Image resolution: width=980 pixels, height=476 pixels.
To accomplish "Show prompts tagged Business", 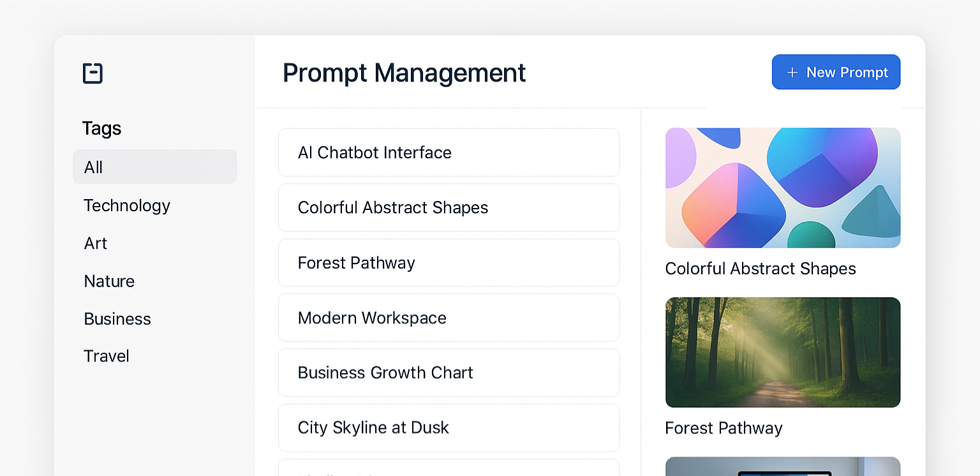I will tap(117, 318).
